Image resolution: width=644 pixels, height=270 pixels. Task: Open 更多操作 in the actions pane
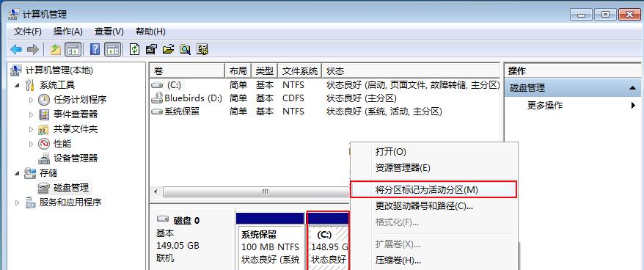click(x=544, y=106)
